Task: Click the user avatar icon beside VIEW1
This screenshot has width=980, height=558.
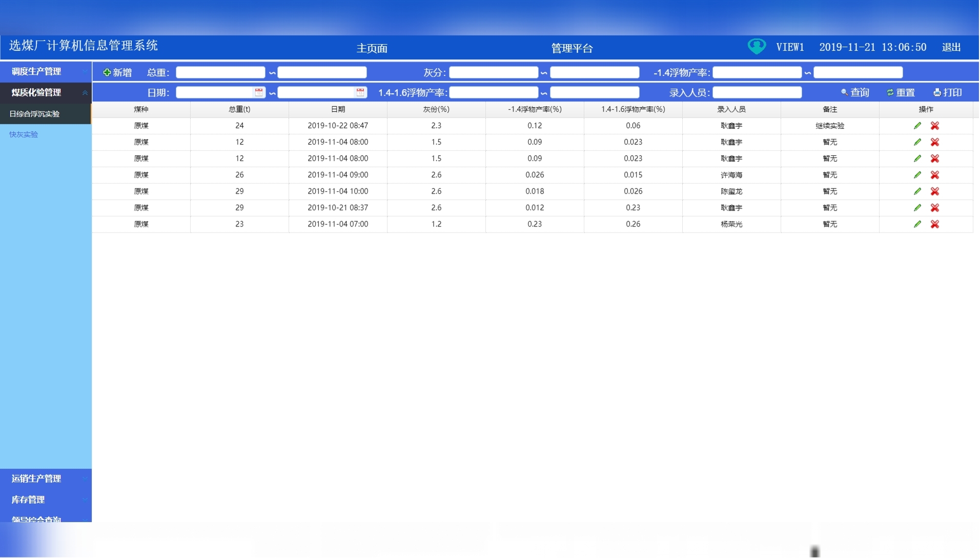Action: click(x=757, y=47)
